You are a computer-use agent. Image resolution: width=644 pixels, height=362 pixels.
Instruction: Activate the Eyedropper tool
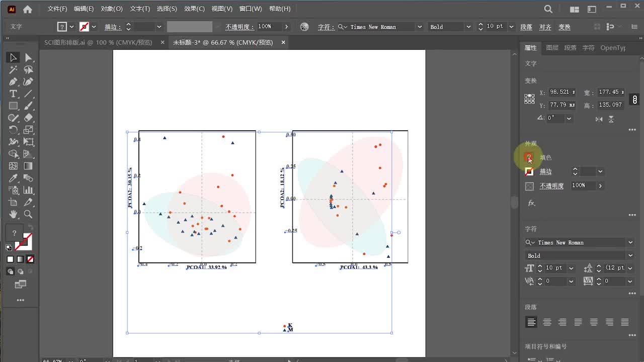pyautogui.click(x=14, y=178)
